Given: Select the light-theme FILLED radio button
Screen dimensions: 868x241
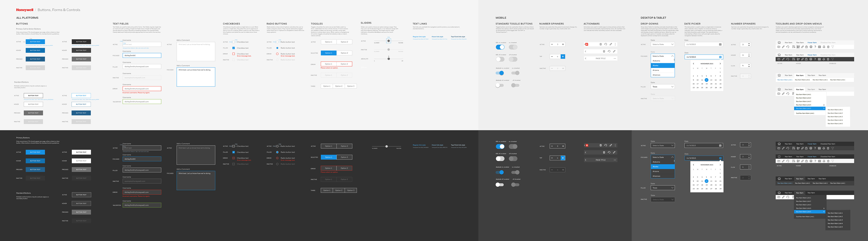Looking at the screenshot, I should click(x=277, y=48).
